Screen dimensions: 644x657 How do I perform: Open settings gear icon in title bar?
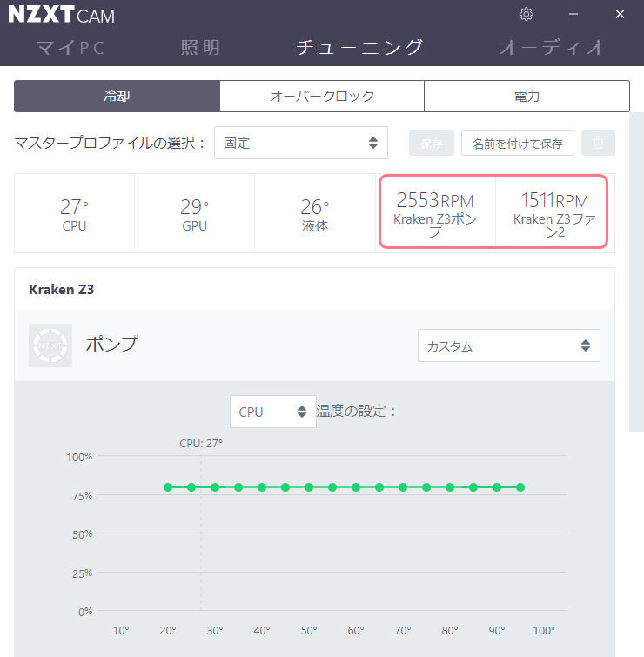(527, 14)
